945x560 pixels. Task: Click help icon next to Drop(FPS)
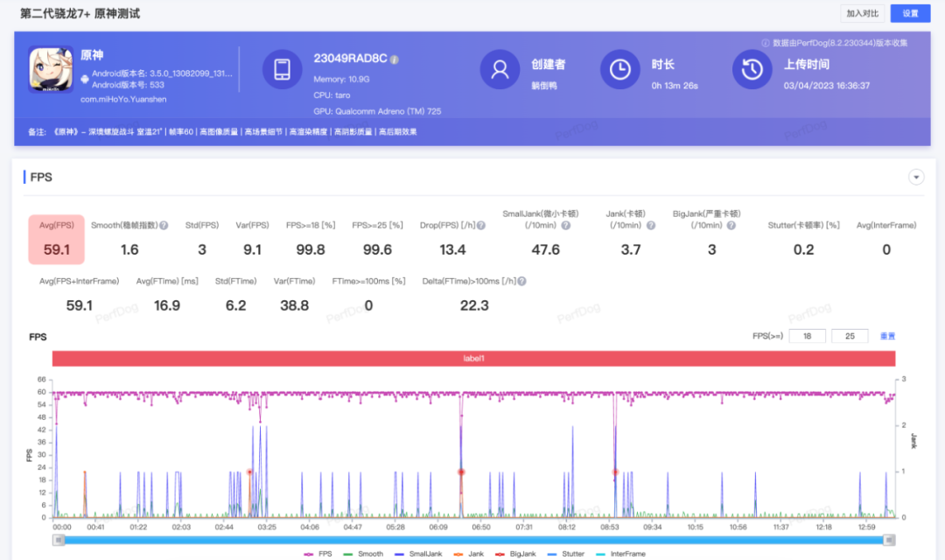pos(480,226)
